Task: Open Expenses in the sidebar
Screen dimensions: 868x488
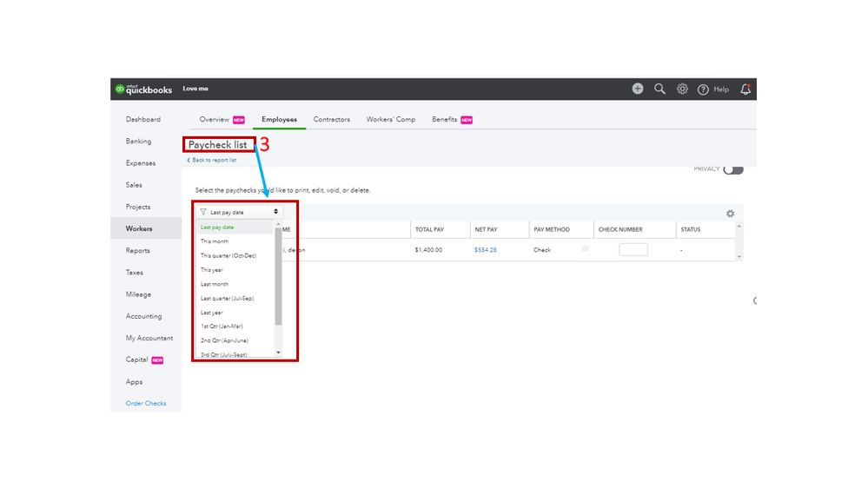Action: 141,163
